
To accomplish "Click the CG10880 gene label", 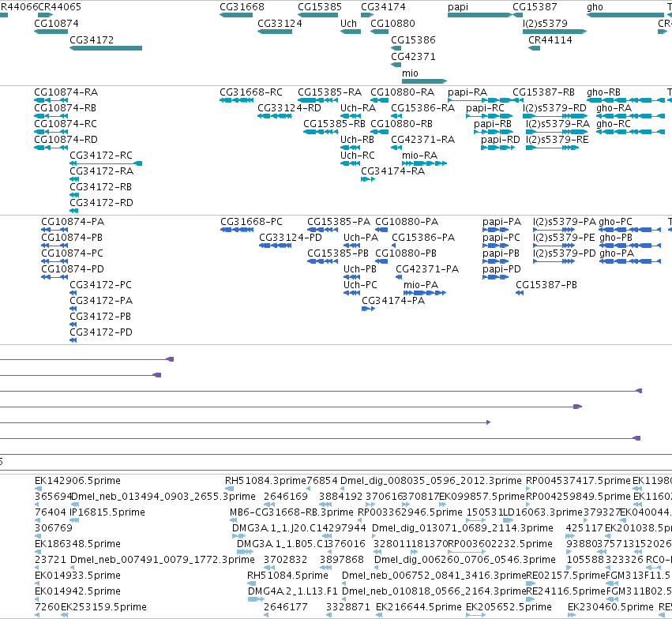I will pyautogui.click(x=392, y=24).
